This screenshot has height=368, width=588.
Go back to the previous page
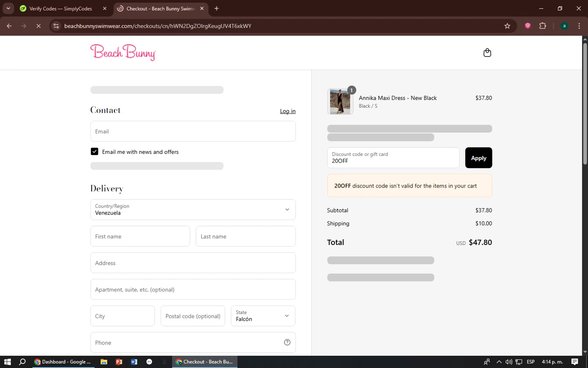point(9,26)
